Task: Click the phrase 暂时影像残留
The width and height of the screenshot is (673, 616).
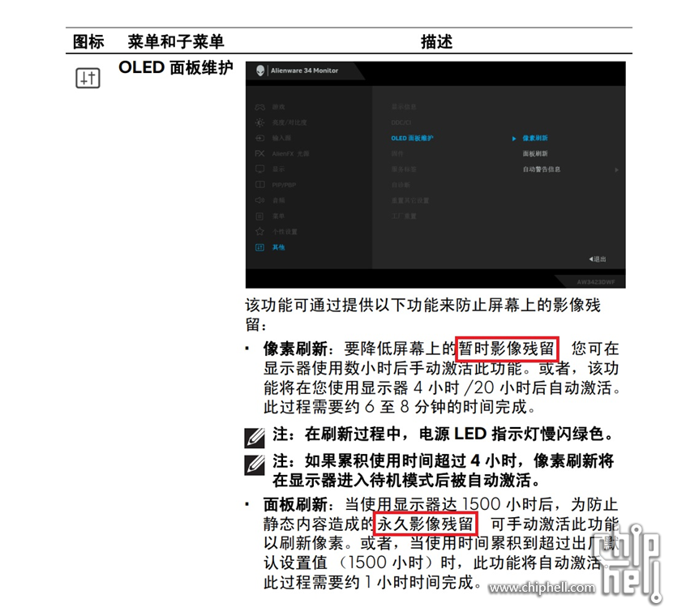Action: point(507,349)
